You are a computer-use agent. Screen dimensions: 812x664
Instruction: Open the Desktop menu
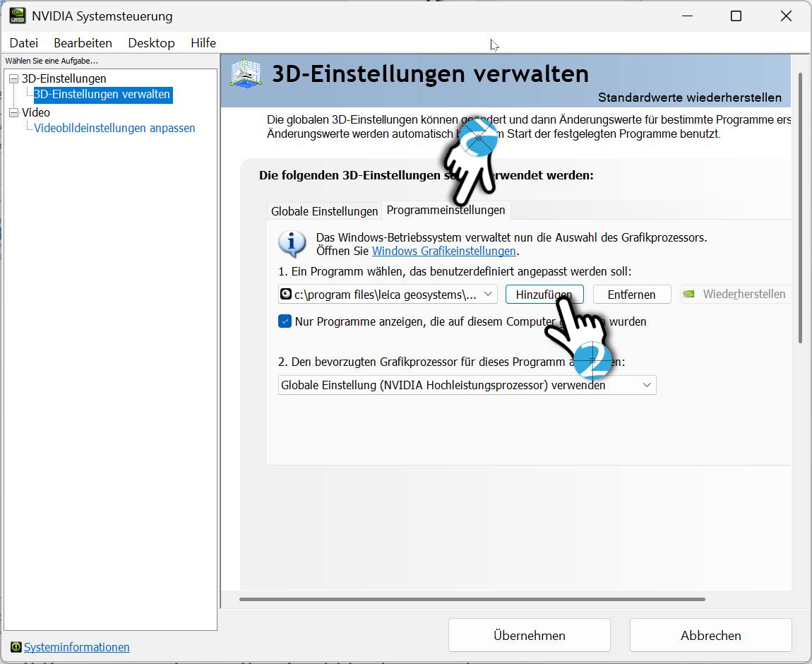coord(151,43)
